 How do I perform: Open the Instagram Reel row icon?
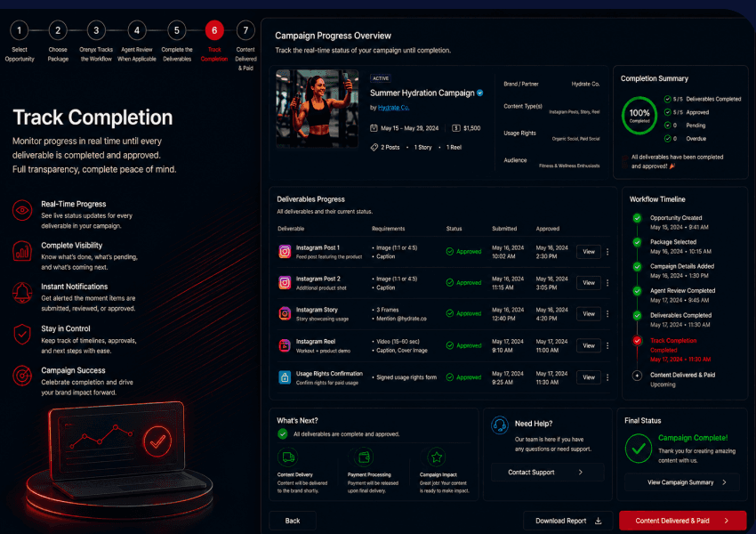point(285,345)
